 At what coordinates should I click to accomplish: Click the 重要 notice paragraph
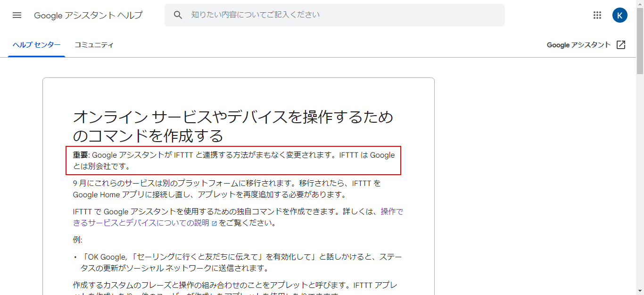tap(234, 160)
